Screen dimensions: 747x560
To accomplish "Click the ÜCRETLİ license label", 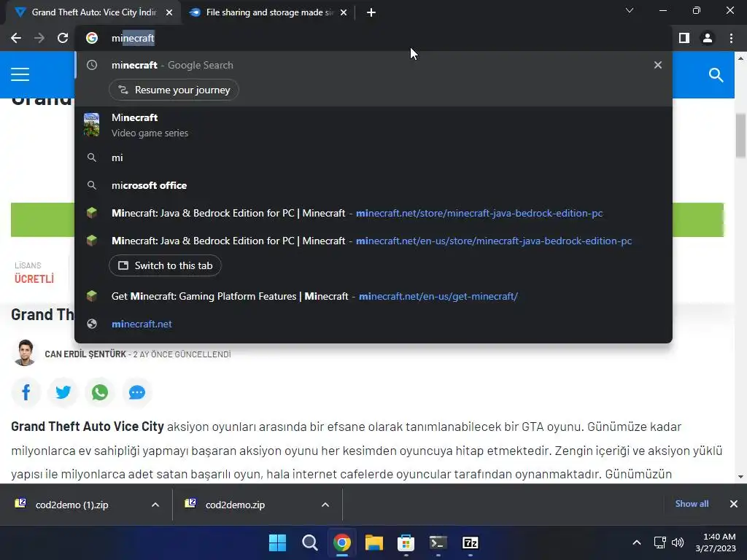I will [x=34, y=279].
